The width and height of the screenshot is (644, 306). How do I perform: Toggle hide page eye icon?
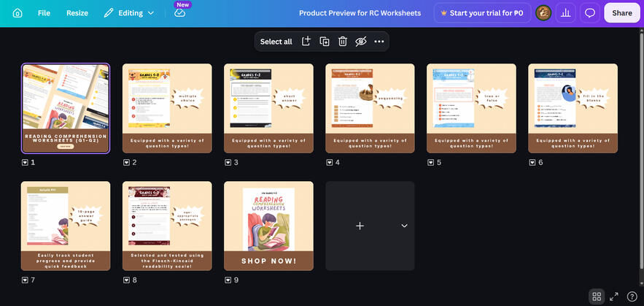coord(360,41)
